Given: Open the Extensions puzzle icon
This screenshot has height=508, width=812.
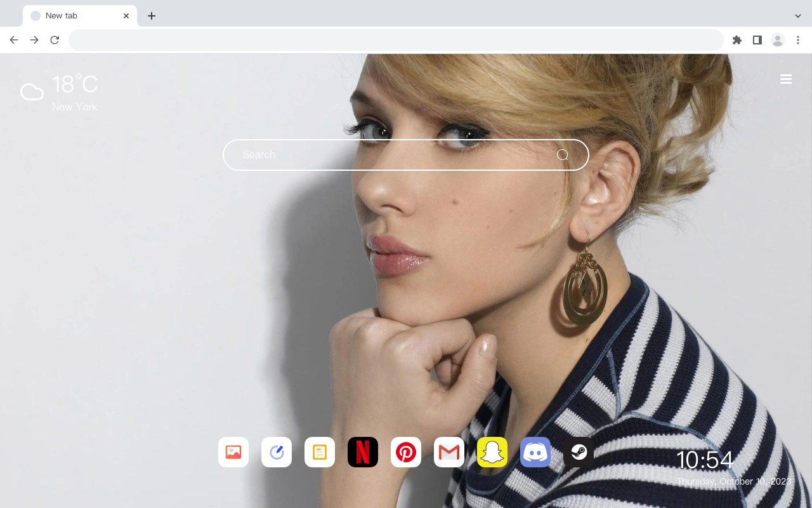Looking at the screenshot, I should [737, 40].
